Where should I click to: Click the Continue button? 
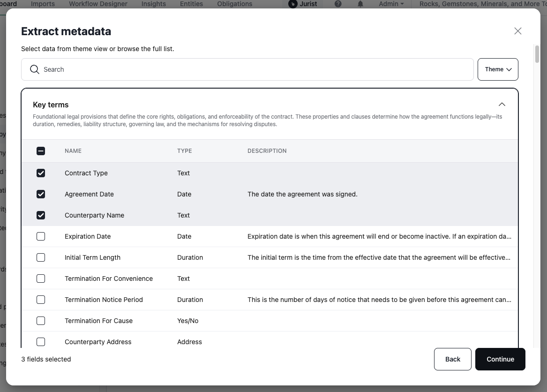[500, 359]
